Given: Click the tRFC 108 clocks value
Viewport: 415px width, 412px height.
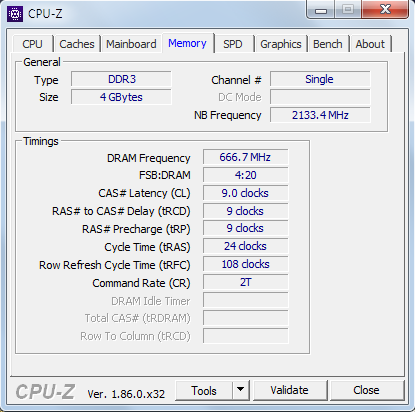Looking at the screenshot, I should 245,264.
